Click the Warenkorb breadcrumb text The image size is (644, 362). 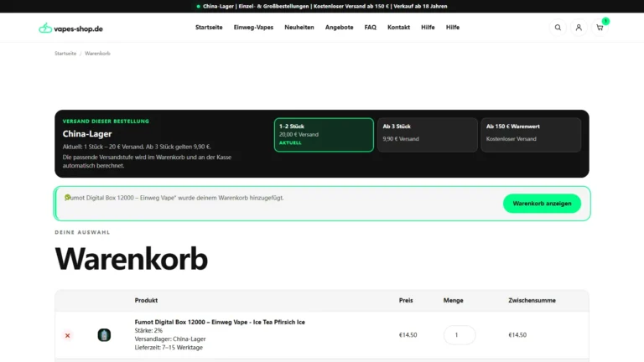click(97, 54)
